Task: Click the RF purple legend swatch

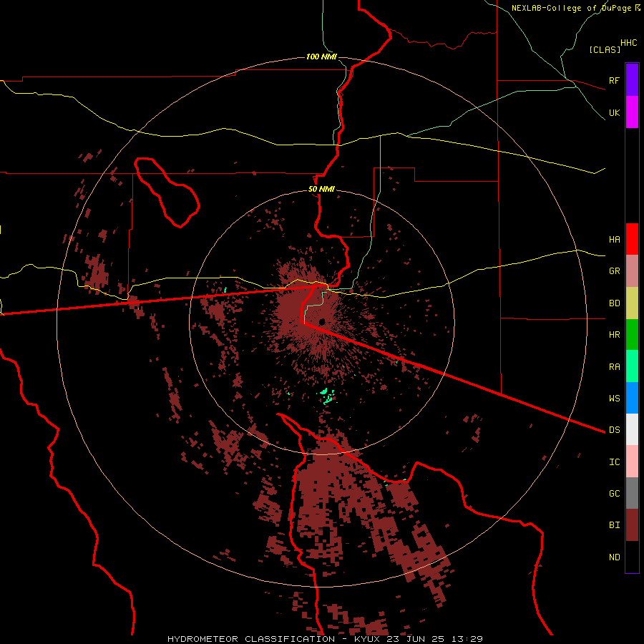Action: [632, 80]
